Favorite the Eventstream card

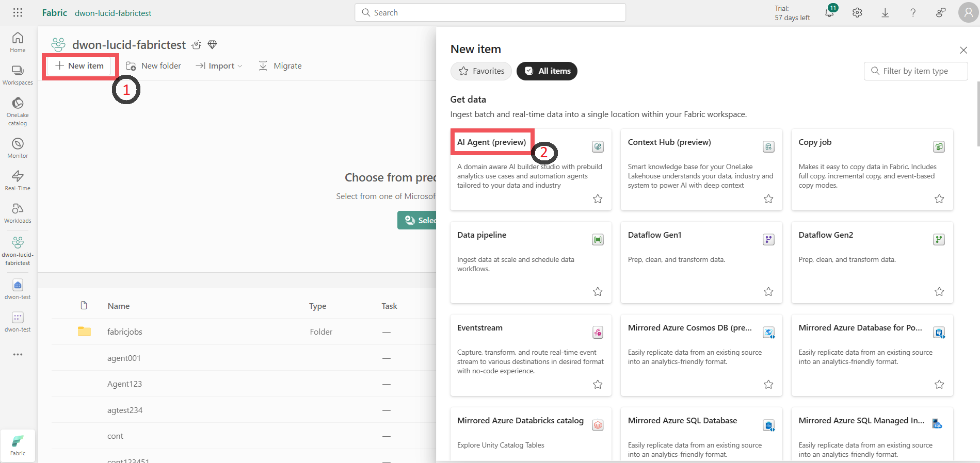coord(598,384)
